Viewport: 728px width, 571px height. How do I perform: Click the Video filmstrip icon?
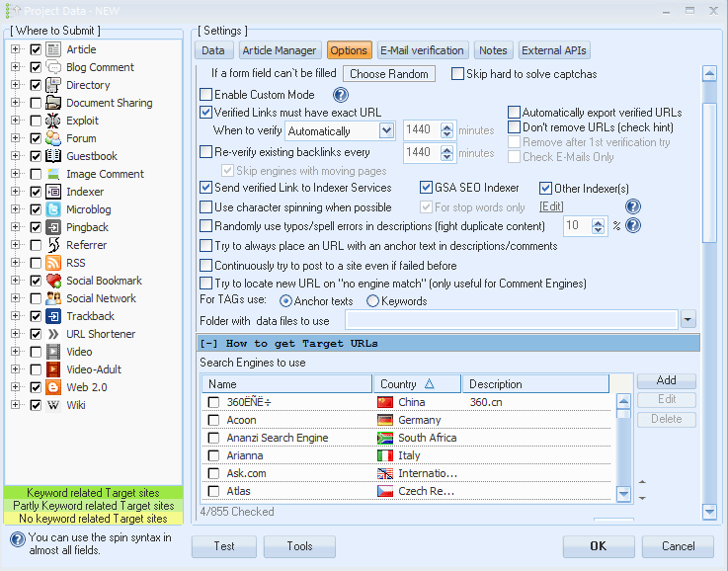pyautogui.click(x=53, y=352)
